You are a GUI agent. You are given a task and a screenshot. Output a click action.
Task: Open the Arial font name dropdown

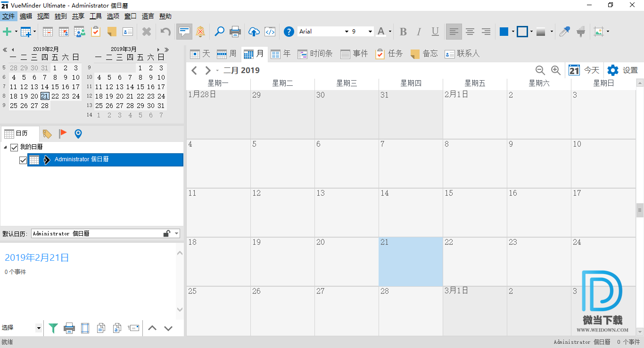[x=346, y=32]
